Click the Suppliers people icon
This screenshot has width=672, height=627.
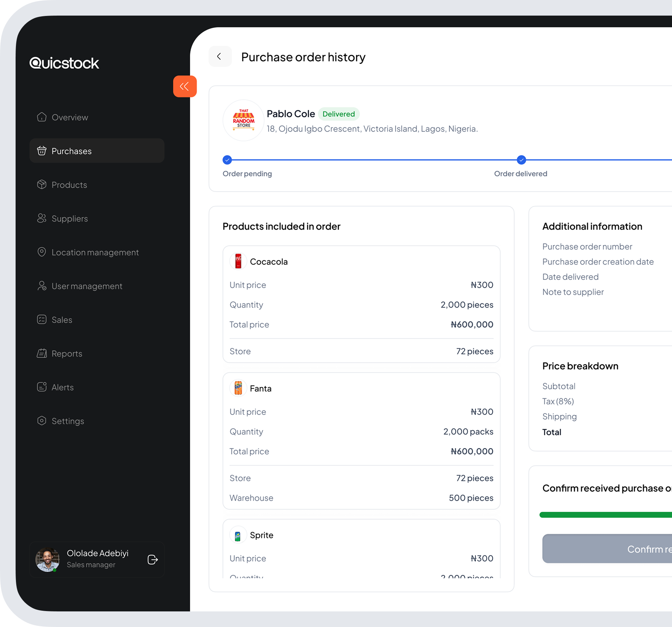(x=42, y=218)
